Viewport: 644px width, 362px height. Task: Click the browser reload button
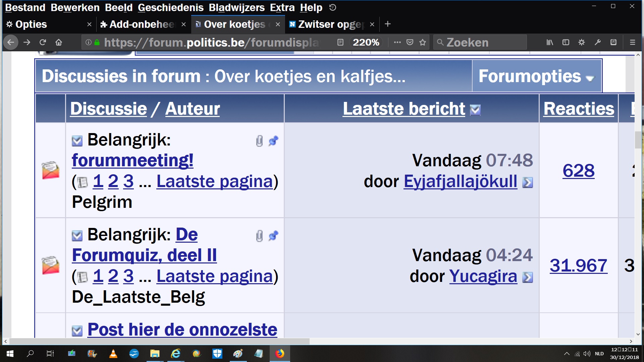pos(43,43)
